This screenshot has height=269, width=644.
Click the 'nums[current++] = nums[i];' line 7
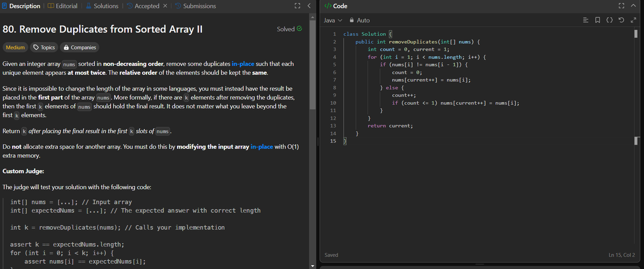[432, 80]
